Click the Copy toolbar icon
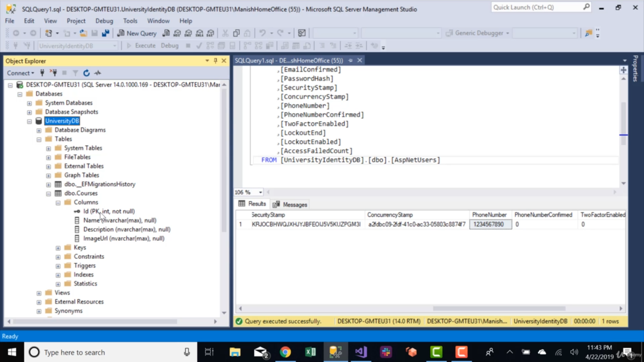The width and height of the screenshot is (644, 362). pyautogui.click(x=237, y=33)
